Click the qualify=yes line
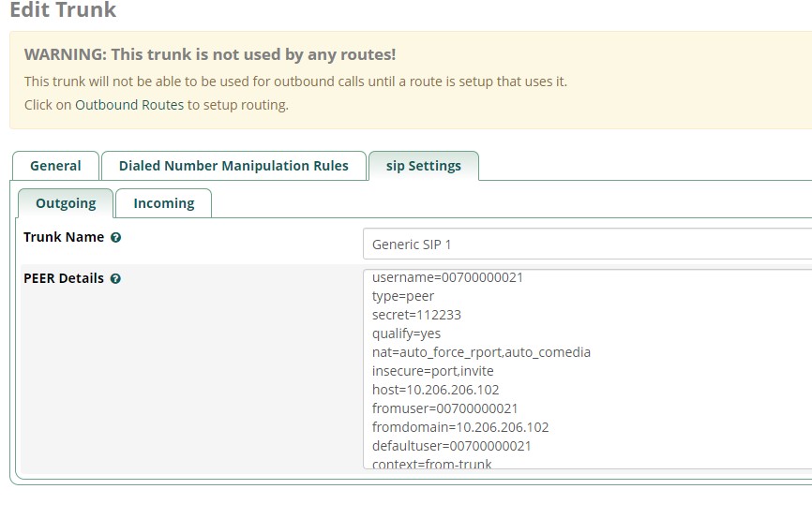The width and height of the screenshot is (812, 519). [x=407, y=334]
